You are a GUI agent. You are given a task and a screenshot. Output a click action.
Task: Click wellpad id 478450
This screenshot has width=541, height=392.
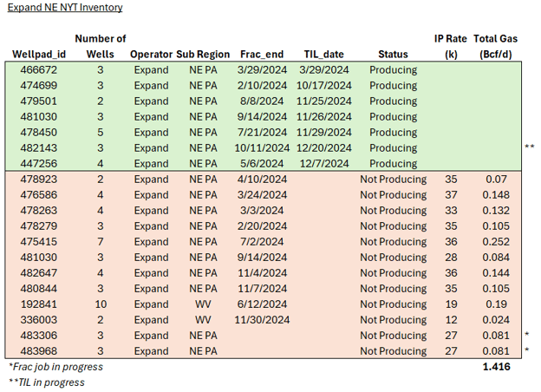pos(38,133)
